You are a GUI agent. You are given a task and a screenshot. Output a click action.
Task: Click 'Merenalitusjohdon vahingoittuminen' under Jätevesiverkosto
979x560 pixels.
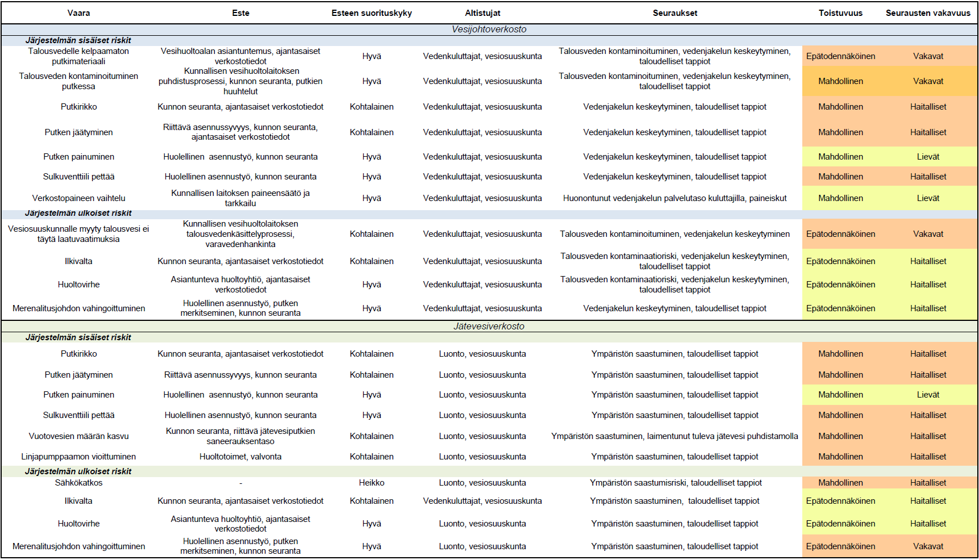78,546
